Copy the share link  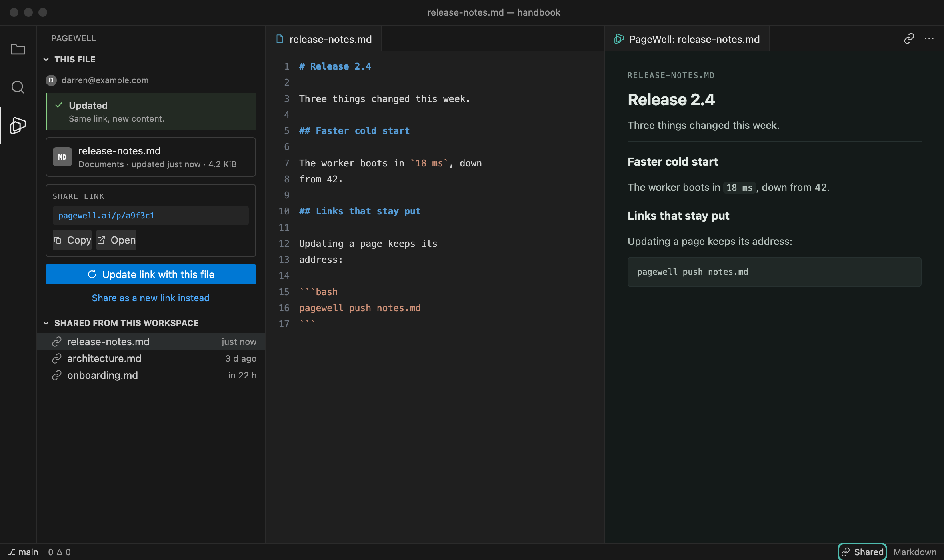pos(72,240)
